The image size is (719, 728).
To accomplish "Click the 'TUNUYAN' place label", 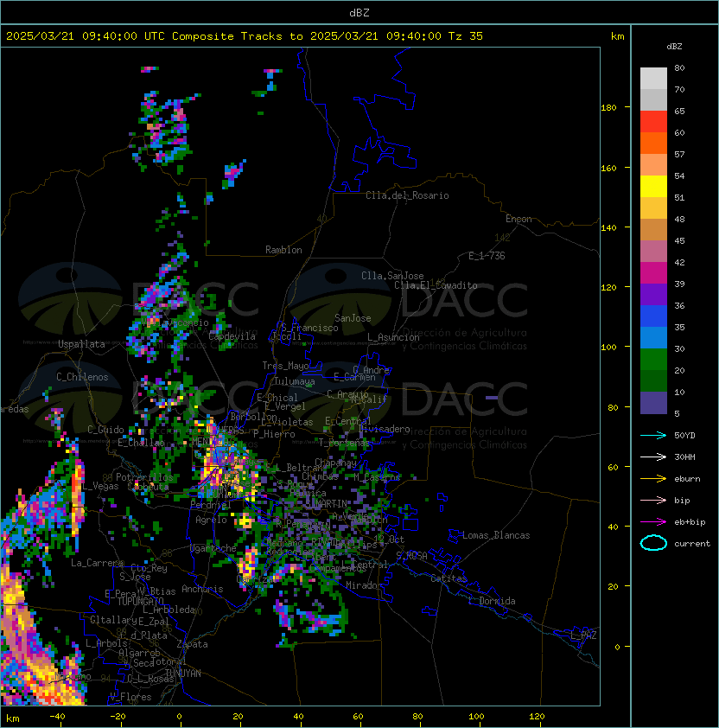I will [183, 674].
